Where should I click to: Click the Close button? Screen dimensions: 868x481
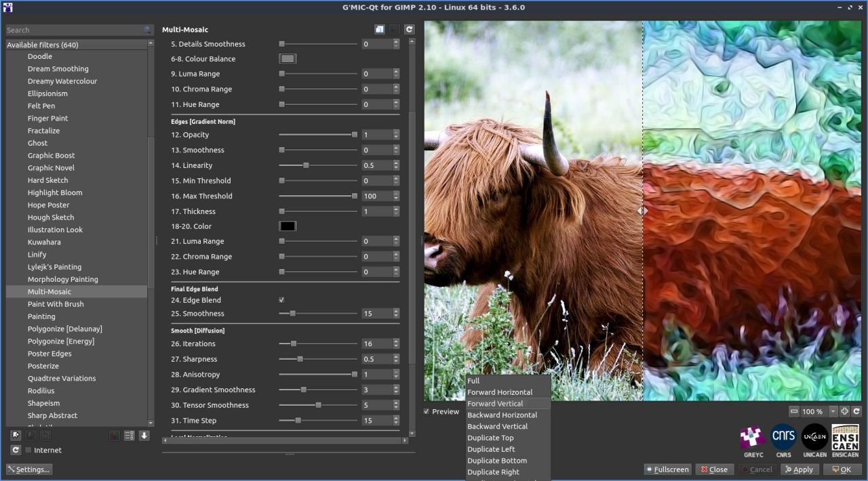tap(714, 469)
